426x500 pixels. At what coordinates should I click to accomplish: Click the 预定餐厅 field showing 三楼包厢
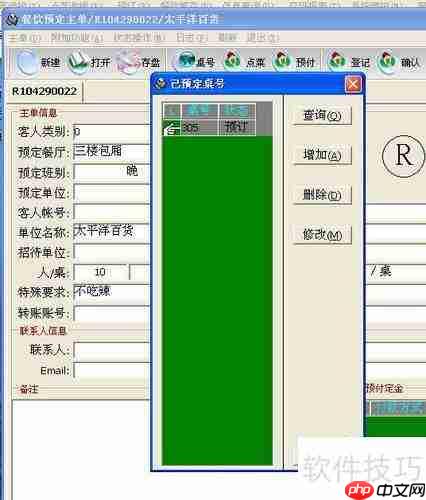(x=112, y=152)
